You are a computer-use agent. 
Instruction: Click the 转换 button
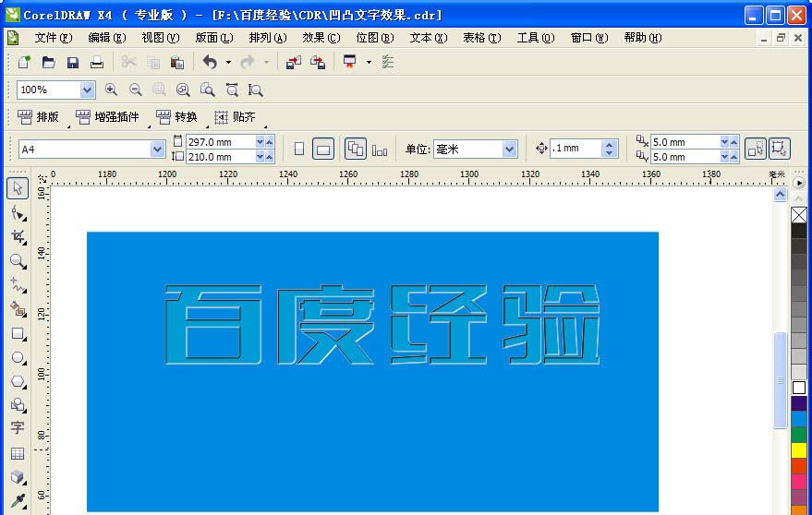[x=177, y=117]
